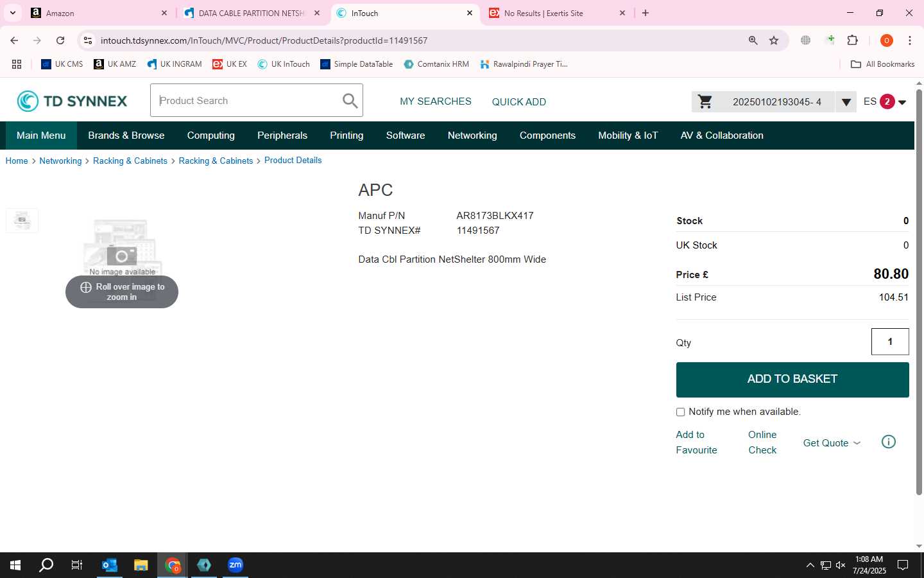924x578 pixels.
Task: Open All Bookmarks folder
Action: [882, 64]
